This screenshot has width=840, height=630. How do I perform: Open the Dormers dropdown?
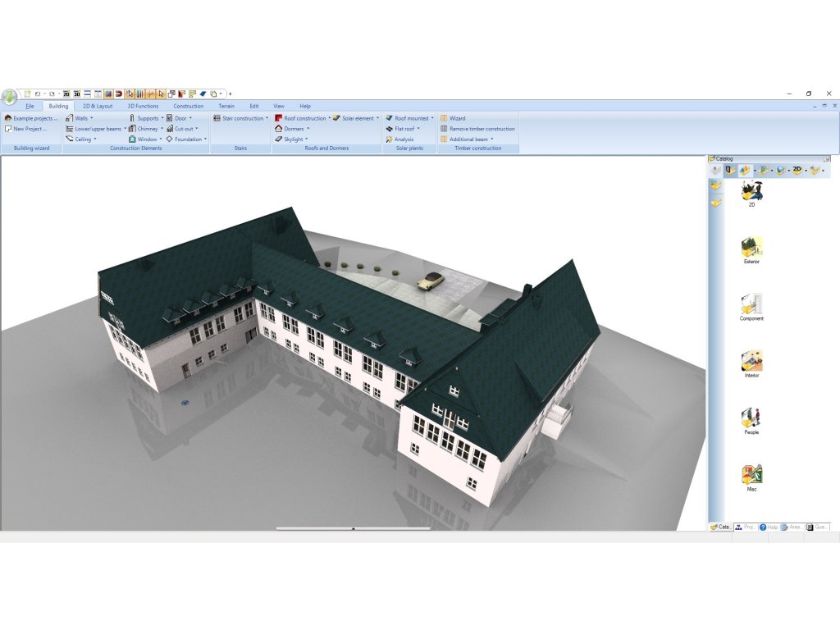tap(308, 129)
